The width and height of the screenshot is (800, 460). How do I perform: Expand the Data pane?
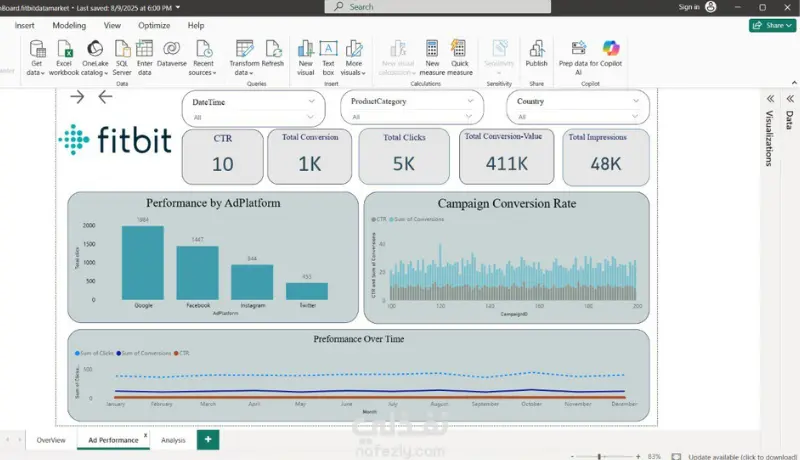pos(790,98)
